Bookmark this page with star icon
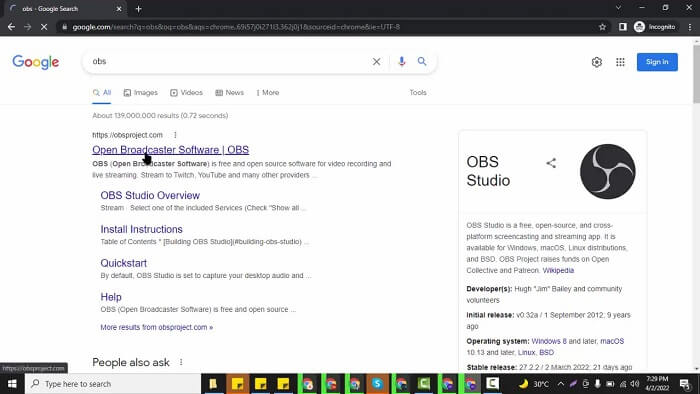 [x=602, y=27]
